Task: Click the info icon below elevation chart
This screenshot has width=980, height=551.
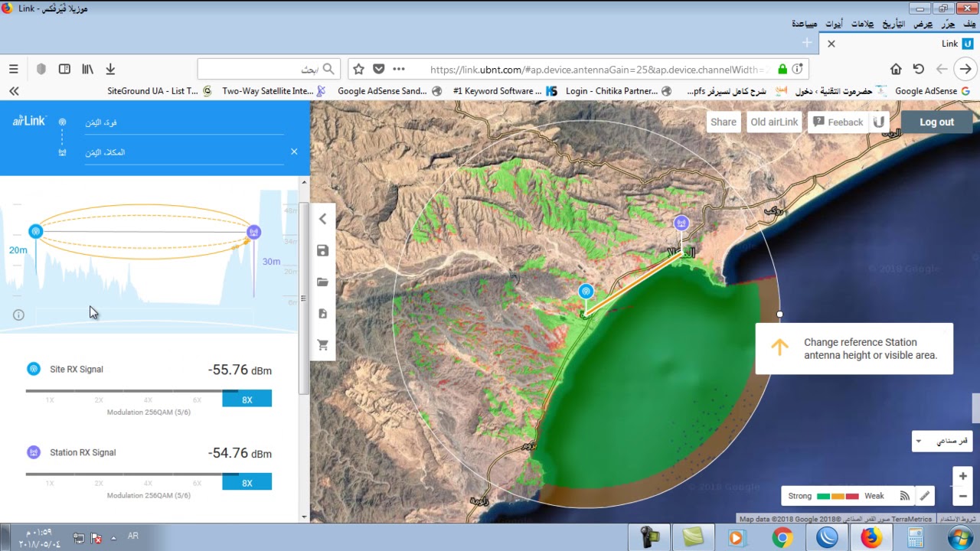Action: coord(18,315)
